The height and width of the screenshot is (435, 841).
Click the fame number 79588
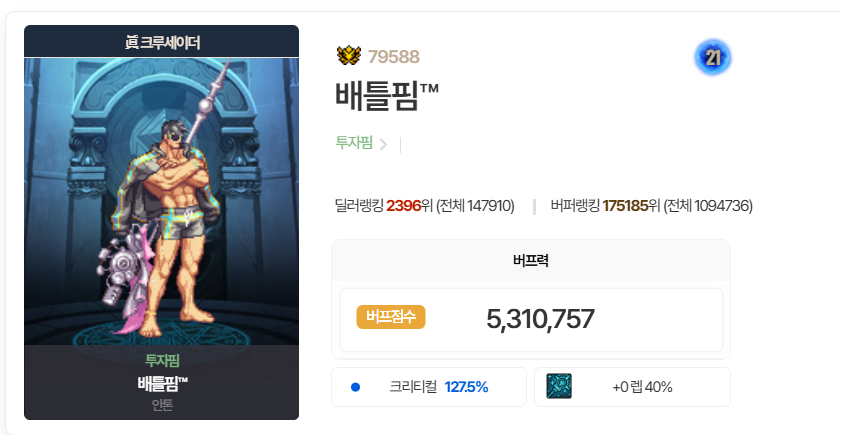pos(394,57)
